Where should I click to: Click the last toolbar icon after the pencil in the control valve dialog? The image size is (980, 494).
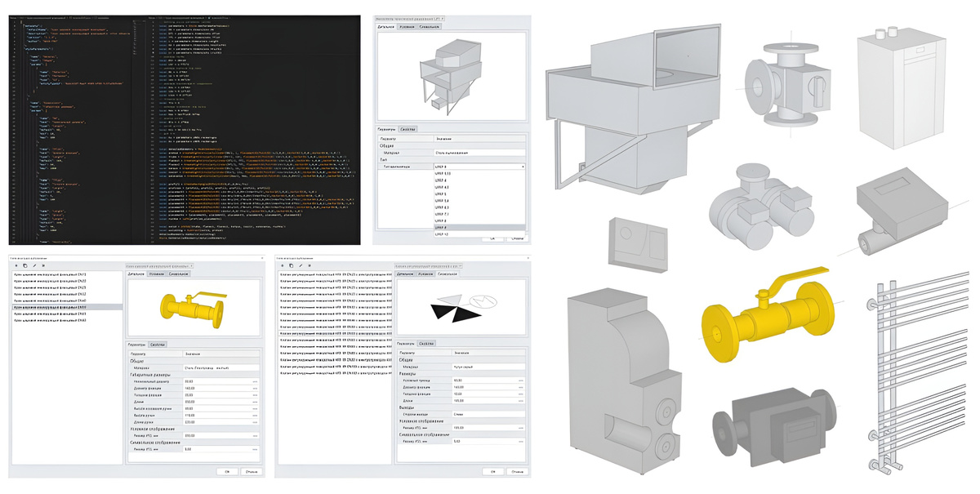pyautogui.click(x=310, y=265)
